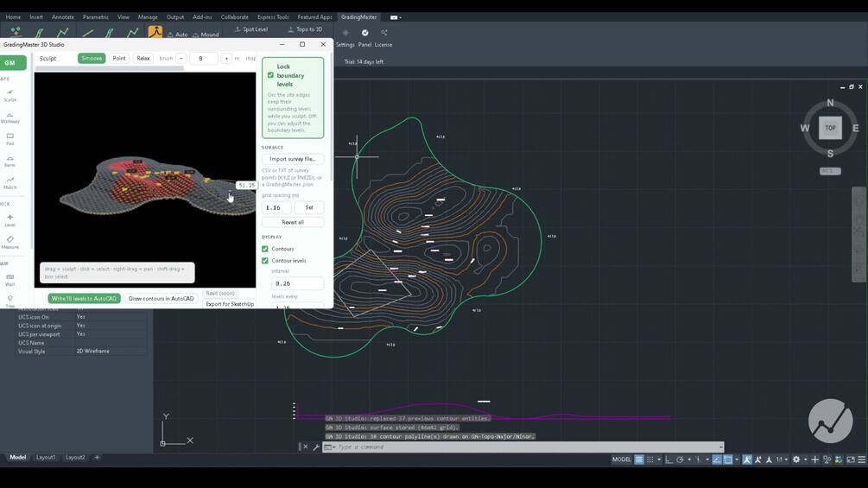
Task: Open the isometric drafting dropdown arrow
Action: [x=707, y=459]
